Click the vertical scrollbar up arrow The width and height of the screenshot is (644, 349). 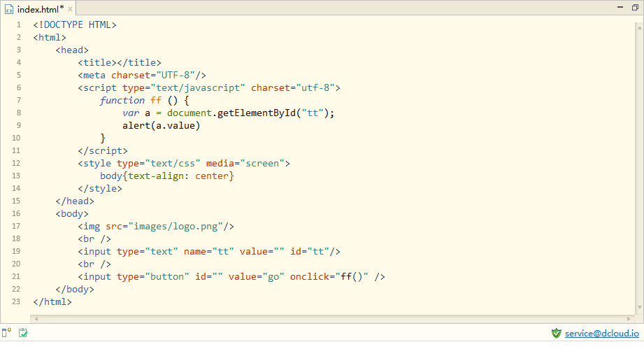pos(640,27)
